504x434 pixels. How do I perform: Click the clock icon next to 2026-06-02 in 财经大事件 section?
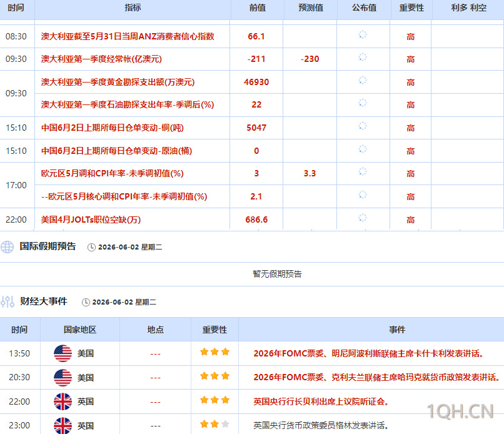(x=86, y=302)
